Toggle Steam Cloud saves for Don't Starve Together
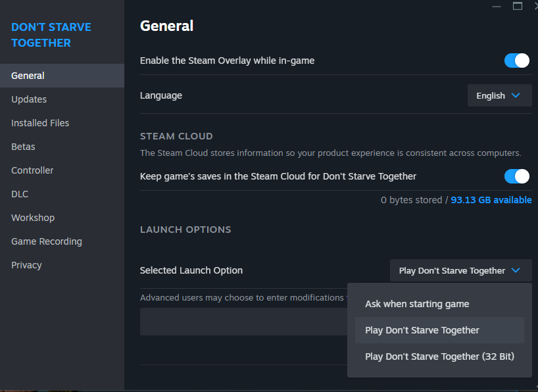Image resolution: width=538 pixels, height=392 pixels. 516,176
